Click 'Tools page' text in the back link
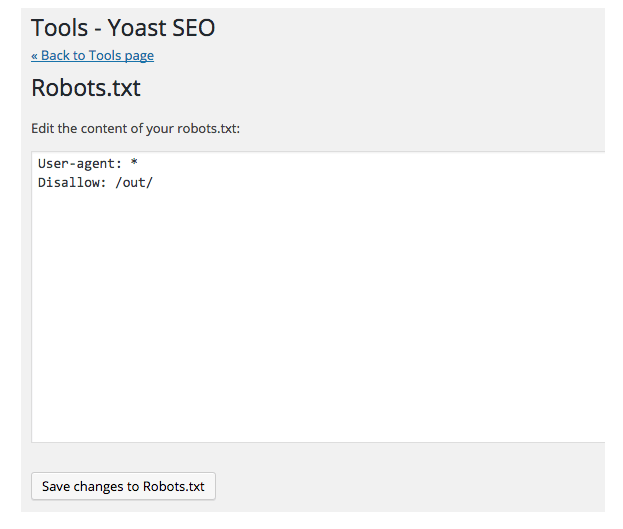The width and height of the screenshot is (623, 529). click(121, 55)
